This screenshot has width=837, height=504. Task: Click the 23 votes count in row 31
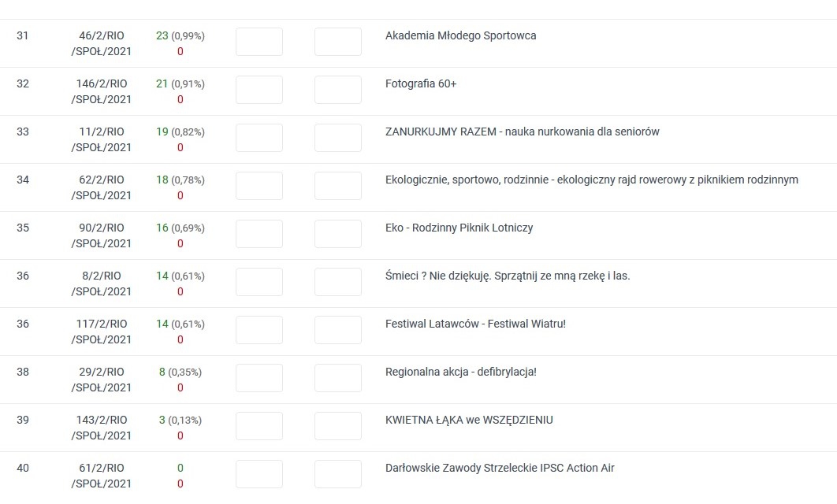click(x=162, y=35)
